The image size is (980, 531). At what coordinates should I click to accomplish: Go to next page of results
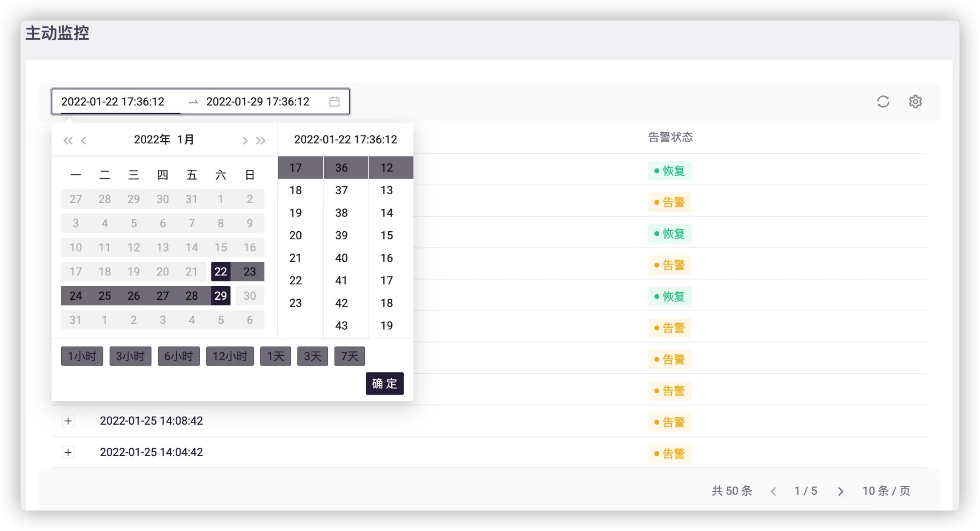click(840, 491)
